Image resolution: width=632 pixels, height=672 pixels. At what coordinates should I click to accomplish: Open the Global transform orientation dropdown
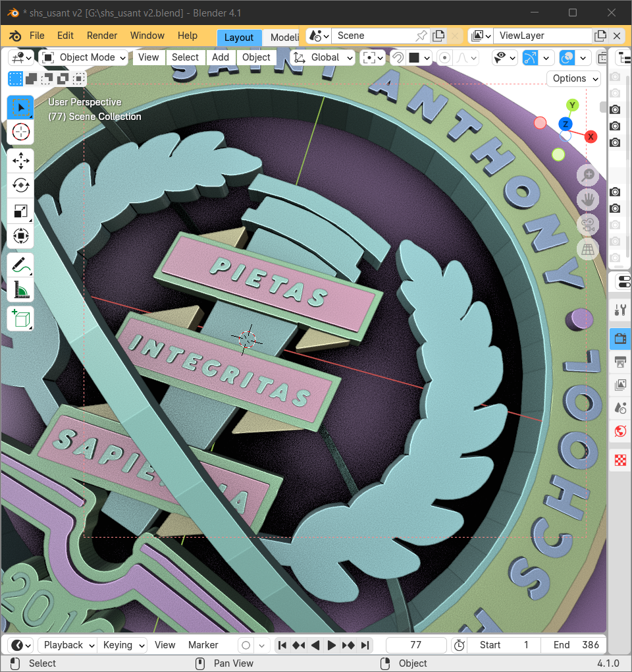[323, 57]
